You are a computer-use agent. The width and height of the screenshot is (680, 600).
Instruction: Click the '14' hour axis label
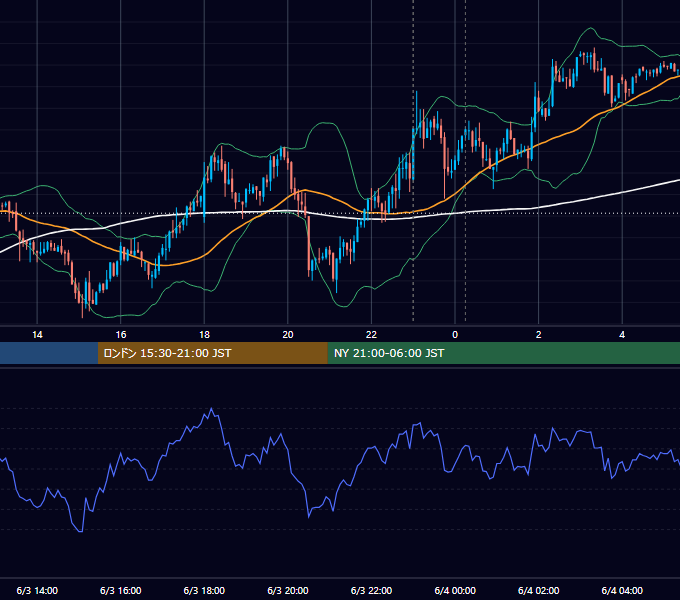[x=37, y=335]
